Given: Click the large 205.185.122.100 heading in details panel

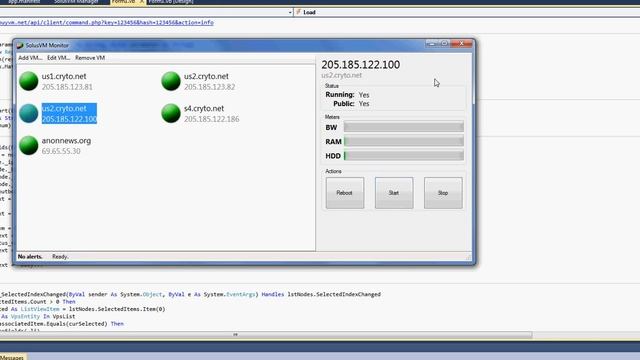Looking at the screenshot, I should [x=360, y=64].
